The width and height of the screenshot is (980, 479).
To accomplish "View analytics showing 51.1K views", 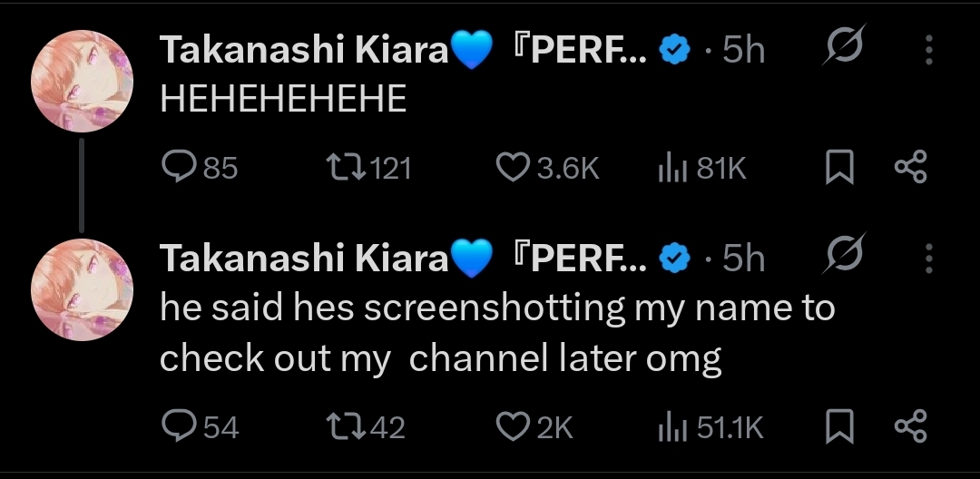I will 670,426.
